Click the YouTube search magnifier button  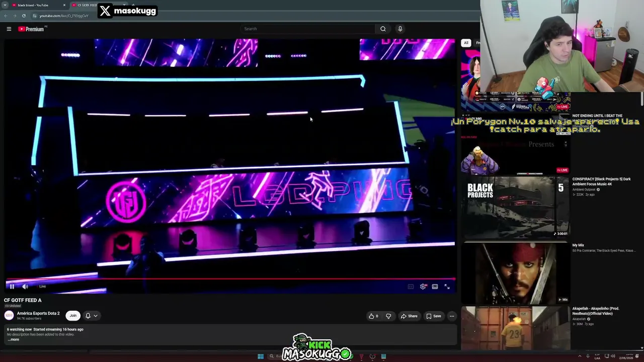coord(383,29)
